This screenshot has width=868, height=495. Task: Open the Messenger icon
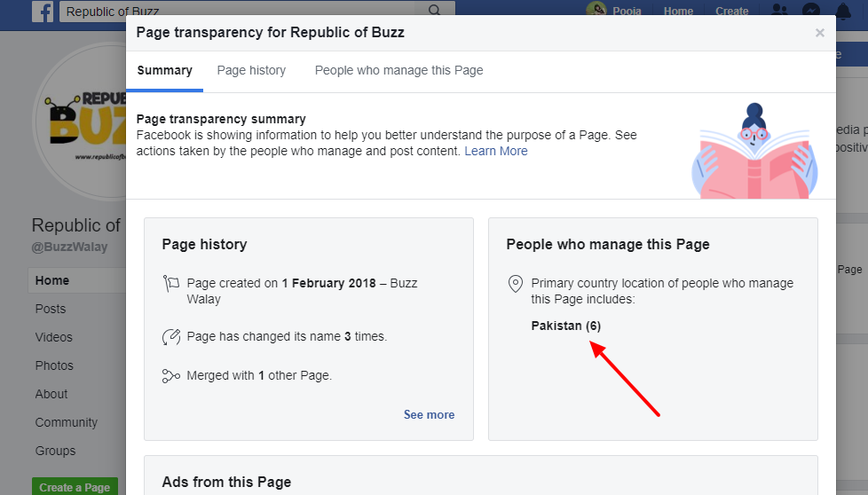[810, 12]
